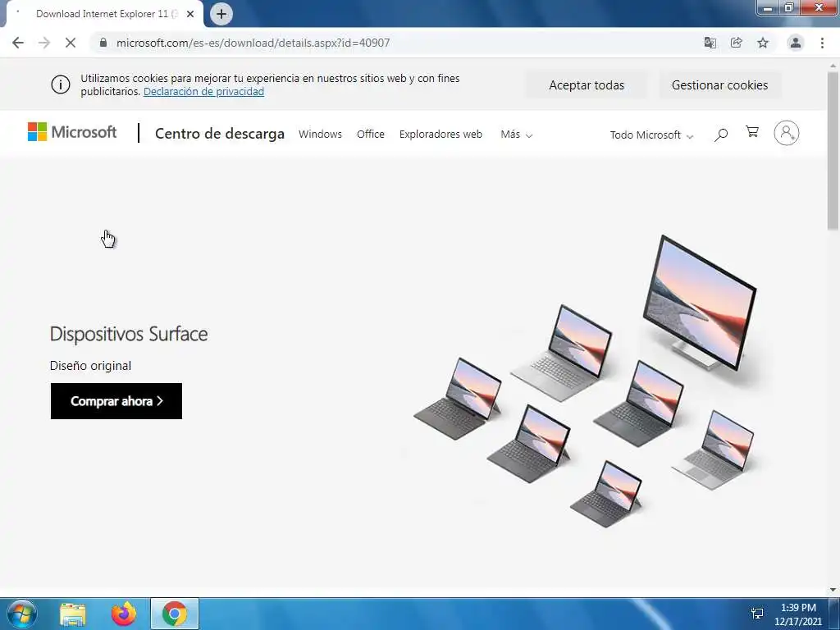Click Aceptar todas cookies button

(587, 85)
